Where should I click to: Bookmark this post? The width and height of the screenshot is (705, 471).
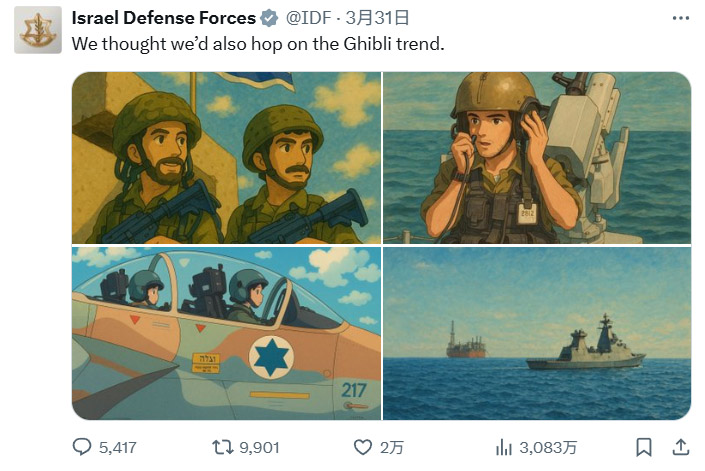point(645,446)
